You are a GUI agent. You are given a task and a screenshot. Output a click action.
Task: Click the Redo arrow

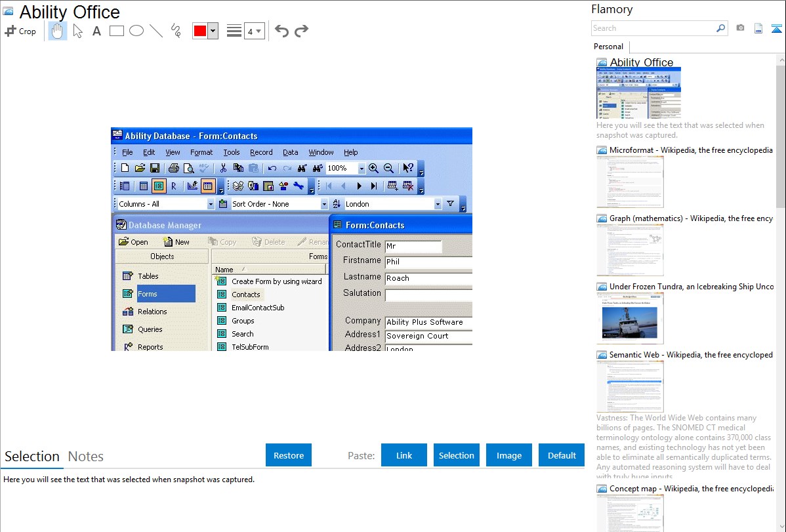[301, 31]
